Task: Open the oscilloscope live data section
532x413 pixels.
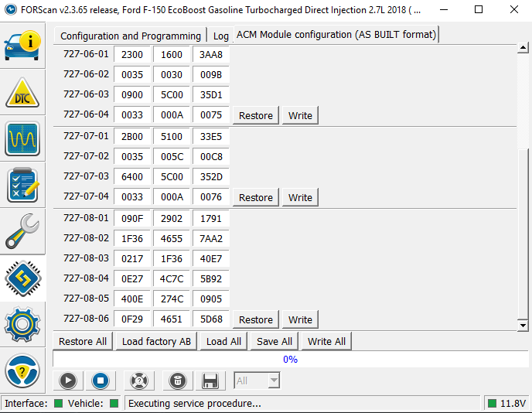Action: click(x=22, y=138)
